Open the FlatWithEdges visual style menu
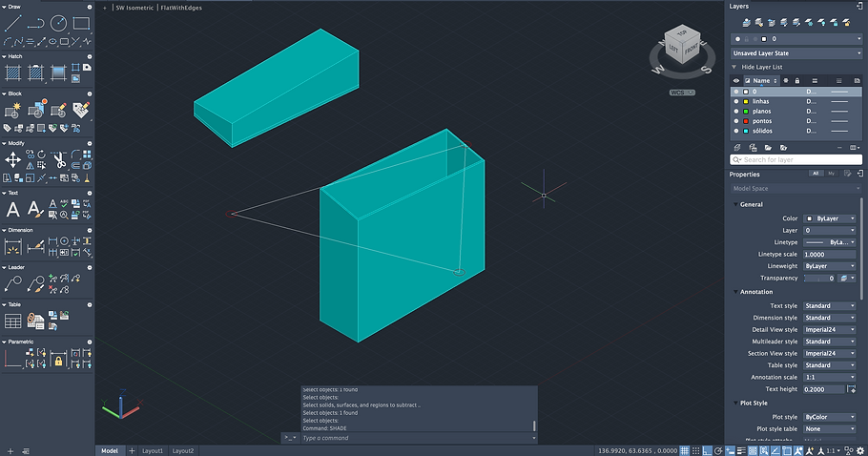Screen dimensions: 868x456 (181, 8)
